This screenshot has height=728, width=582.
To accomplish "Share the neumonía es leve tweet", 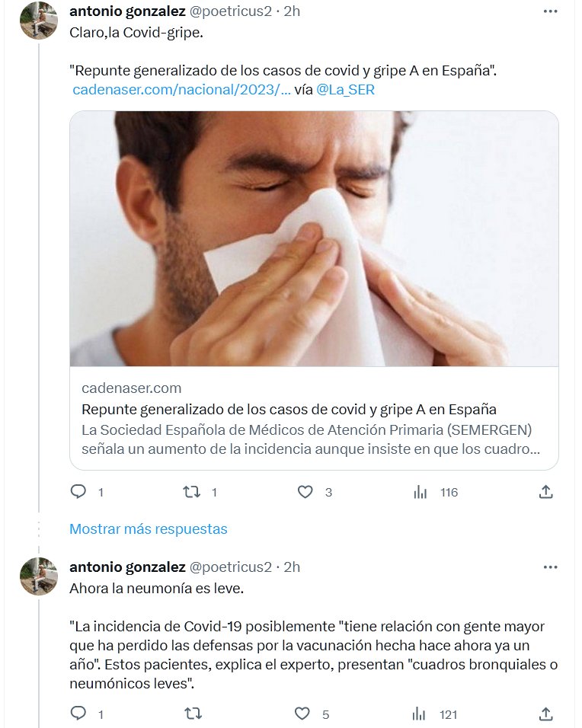I will (545, 714).
